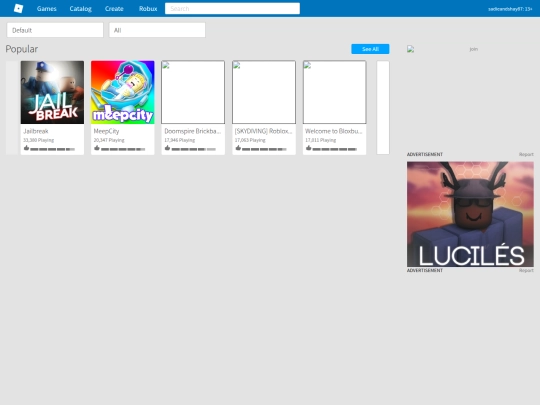Click the Jailbreak game title
The width and height of the screenshot is (540, 405).
[36, 131]
